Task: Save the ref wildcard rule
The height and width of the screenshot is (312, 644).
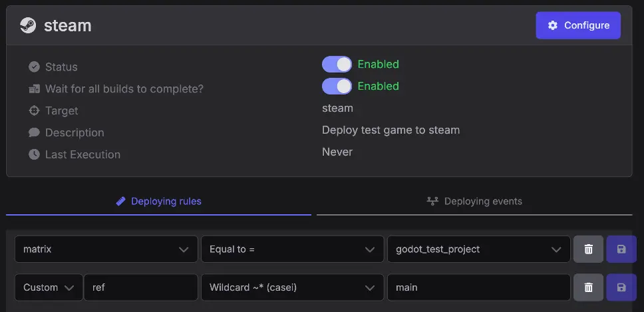Action: click(x=621, y=287)
